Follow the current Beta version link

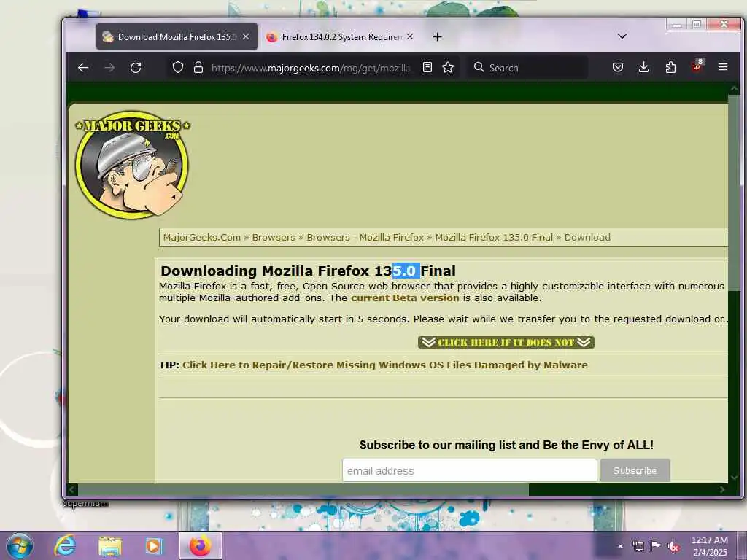[x=405, y=297]
